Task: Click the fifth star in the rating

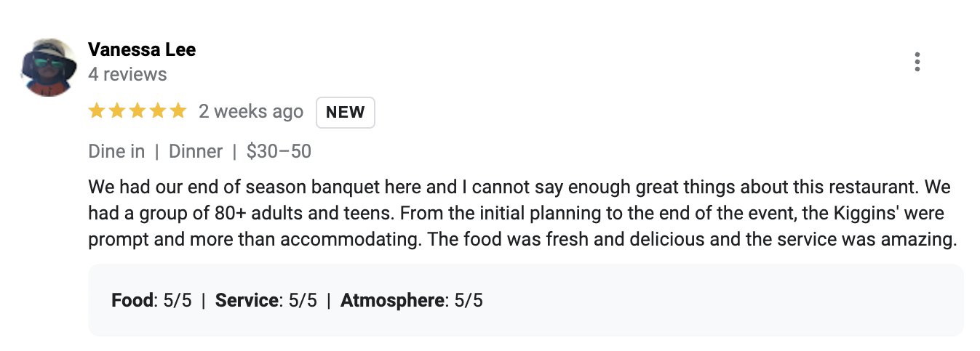Action: pos(178,111)
